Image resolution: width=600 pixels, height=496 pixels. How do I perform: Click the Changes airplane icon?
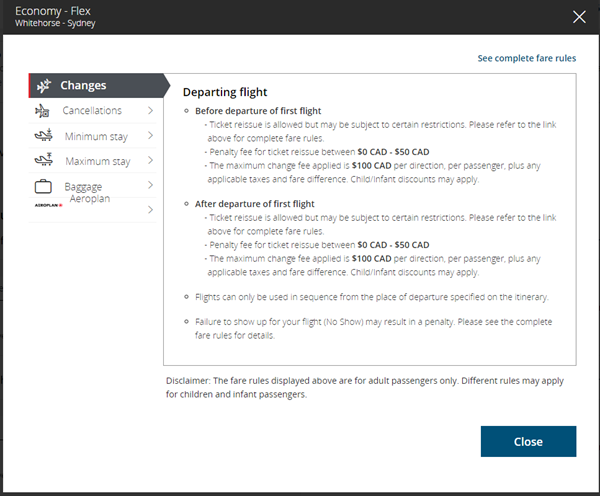[44, 86]
